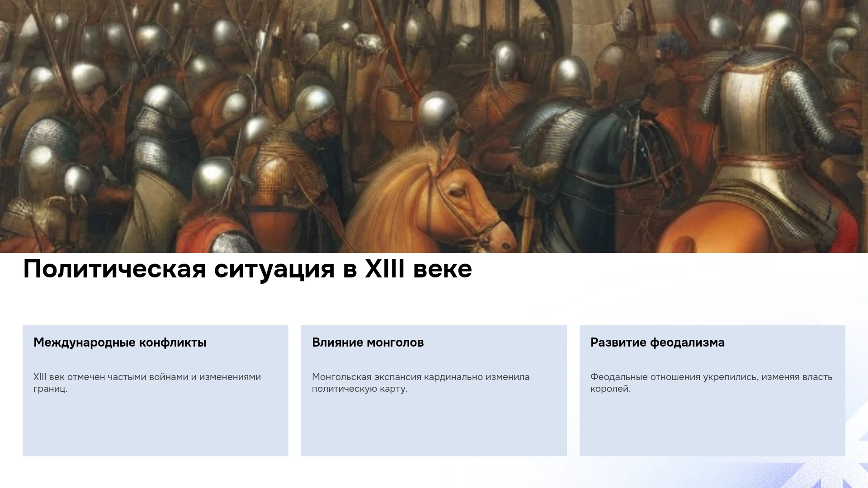The height and width of the screenshot is (488, 868).
Task: Click the word 'Политическая' in the title
Action: tap(115, 269)
